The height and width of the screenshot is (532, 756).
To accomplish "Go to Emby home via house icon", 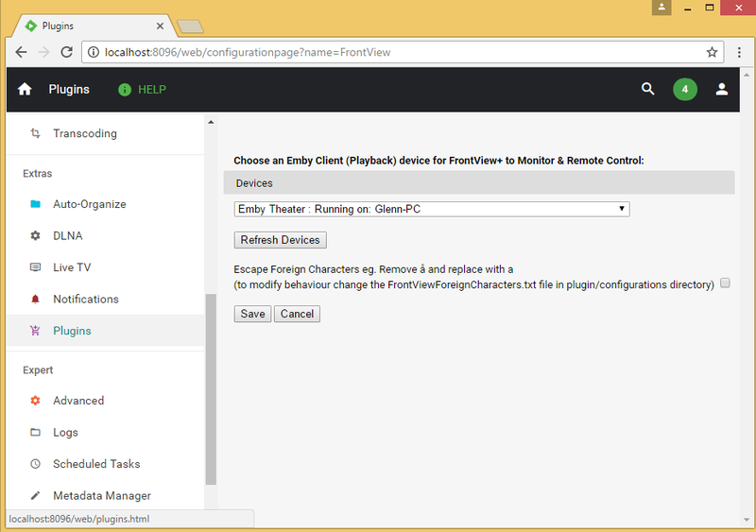I will [x=25, y=89].
